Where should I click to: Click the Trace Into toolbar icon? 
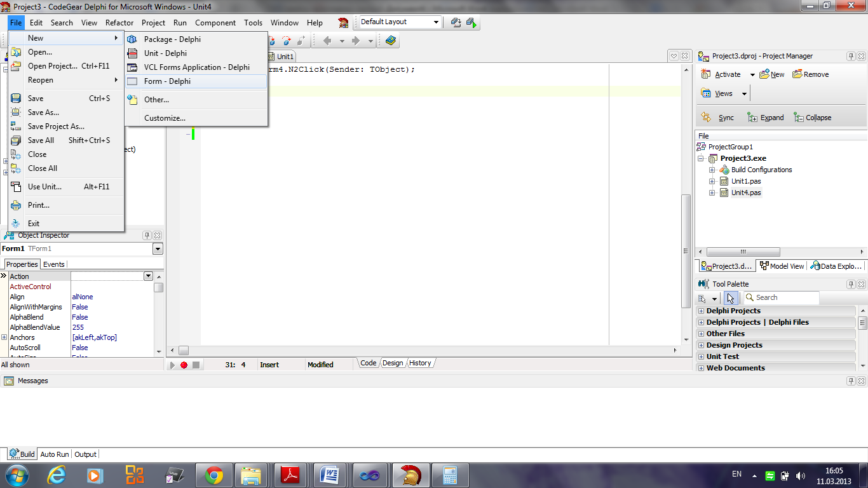(x=272, y=41)
